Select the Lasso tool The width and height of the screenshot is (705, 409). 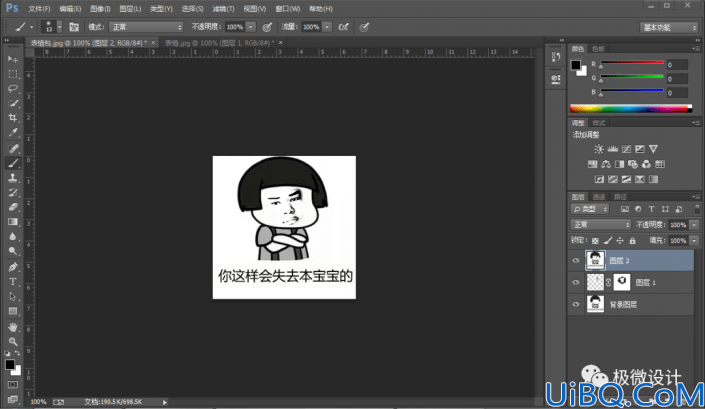[13, 89]
